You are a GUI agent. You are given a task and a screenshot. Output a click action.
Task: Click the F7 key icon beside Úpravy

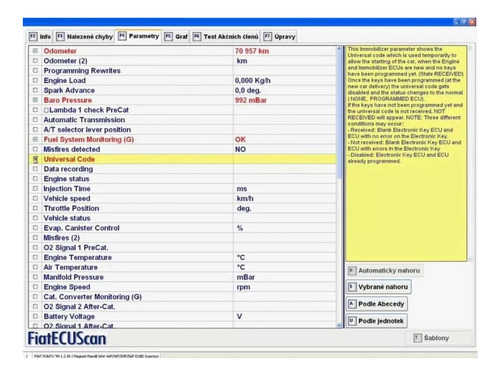click(268, 36)
